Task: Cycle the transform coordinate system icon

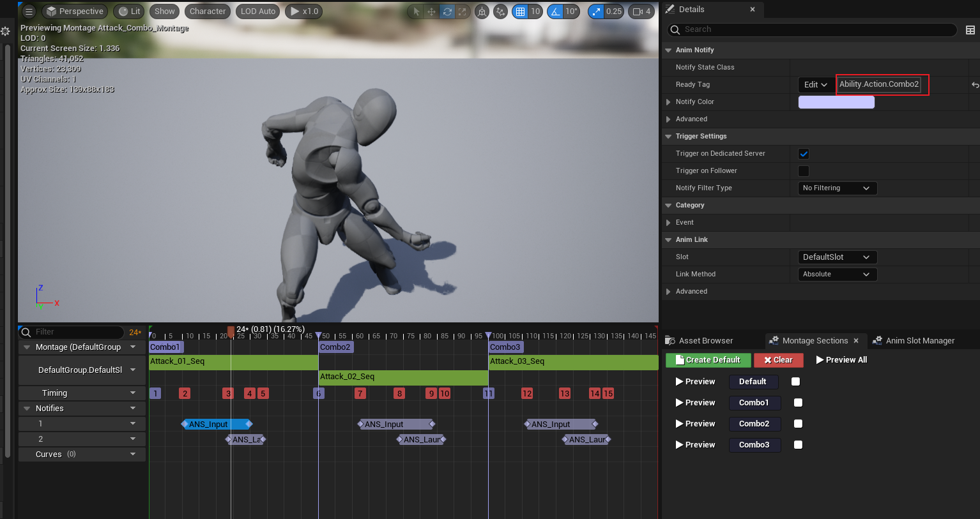Action: (482, 11)
